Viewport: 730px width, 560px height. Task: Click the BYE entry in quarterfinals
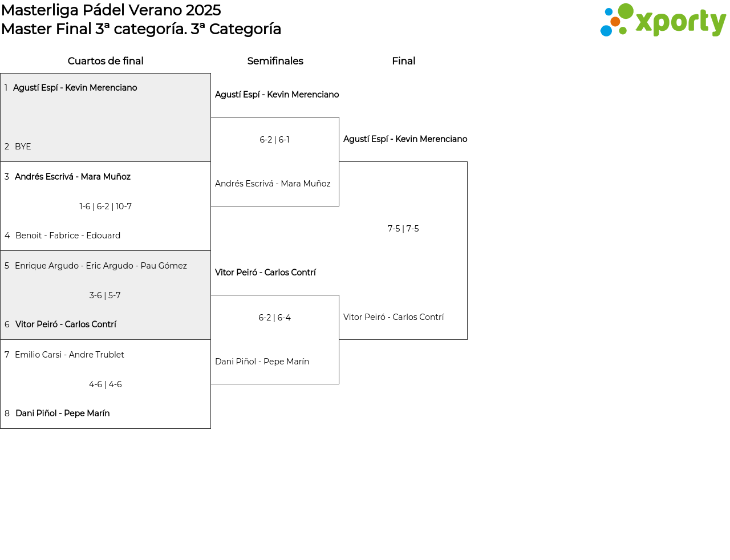[23, 147]
